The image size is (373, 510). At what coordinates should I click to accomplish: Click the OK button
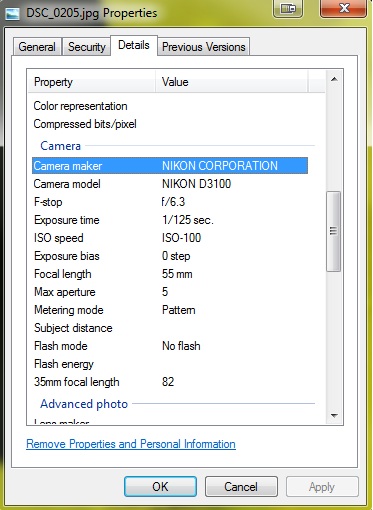click(160, 486)
